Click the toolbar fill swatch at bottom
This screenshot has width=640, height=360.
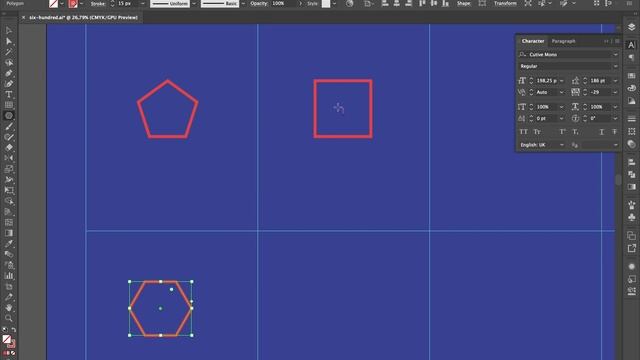(7, 339)
